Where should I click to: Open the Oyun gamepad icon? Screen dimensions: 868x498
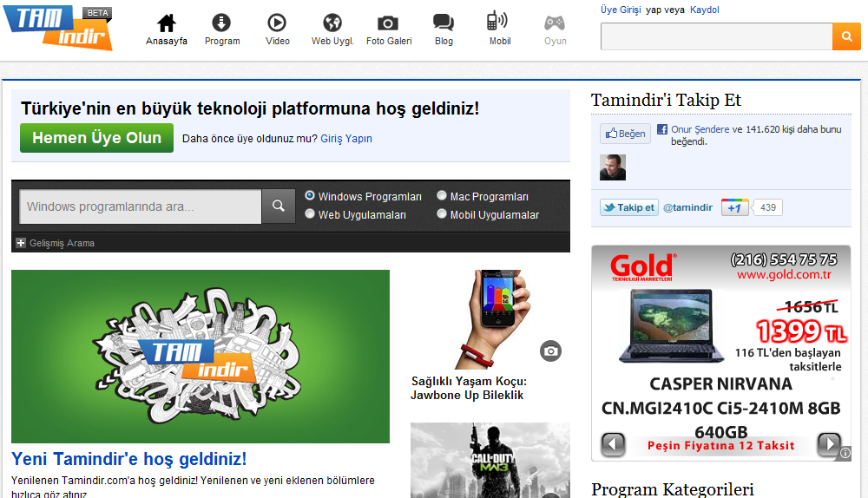(x=555, y=23)
